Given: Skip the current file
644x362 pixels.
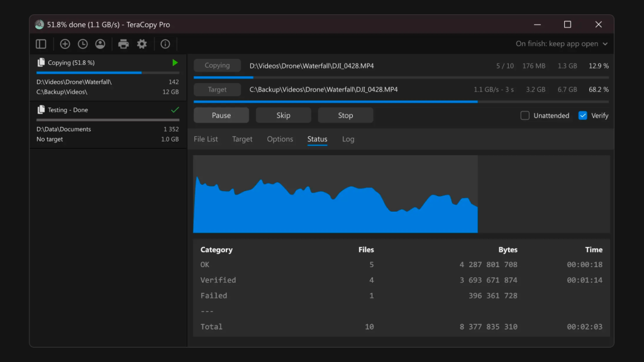Looking at the screenshot, I should (x=284, y=116).
